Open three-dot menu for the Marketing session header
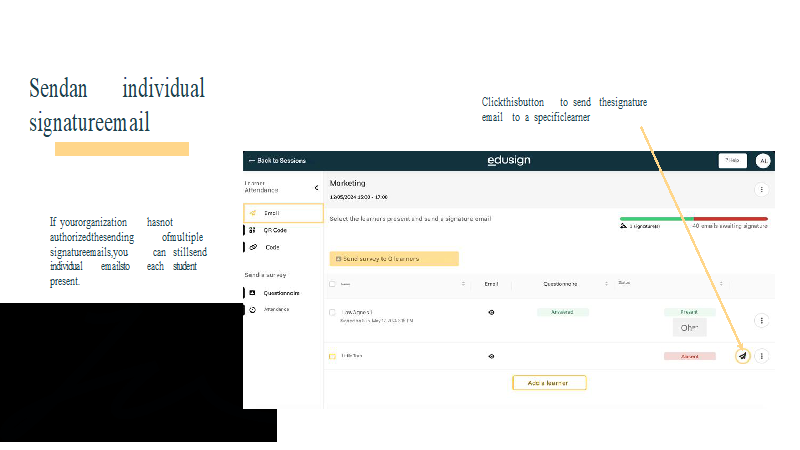The width and height of the screenshot is (800, 450). 761,189
